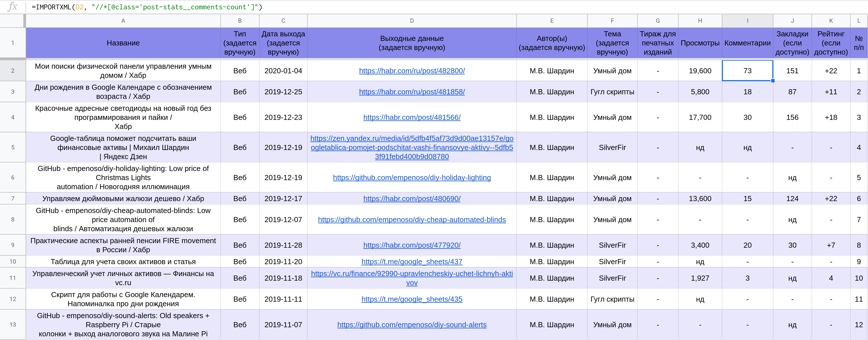Select the 2019-12-17 date cell

coord(283,199)
